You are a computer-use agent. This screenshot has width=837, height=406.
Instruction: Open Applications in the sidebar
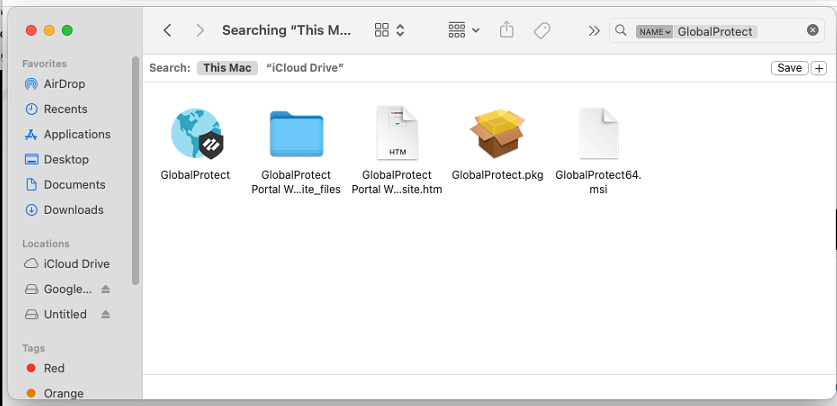[x=77, y=134]
